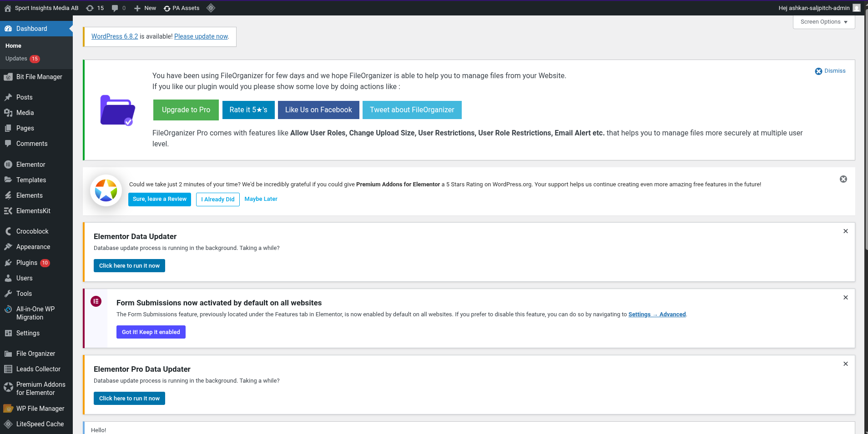Expand the Screen Options dropdown
Image resolution: width=868 pixels, height=434 pixels.
pos(823,22)
